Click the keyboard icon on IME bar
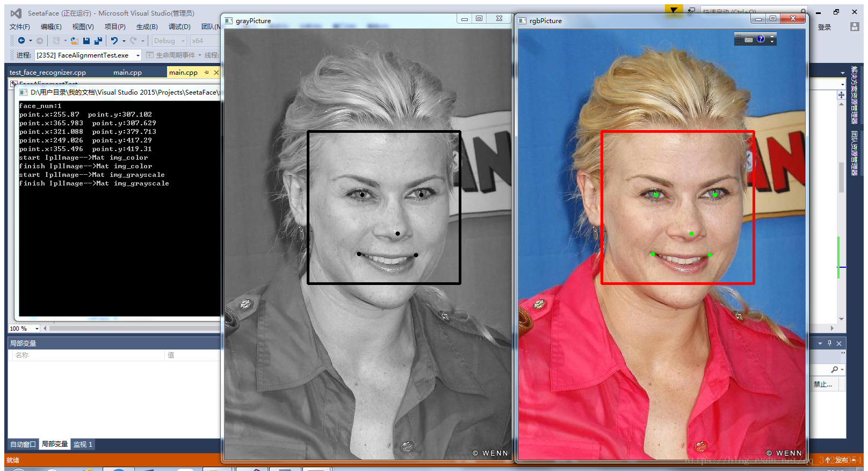The width and height of the screenshot is (868, 471). pos(748,39)
